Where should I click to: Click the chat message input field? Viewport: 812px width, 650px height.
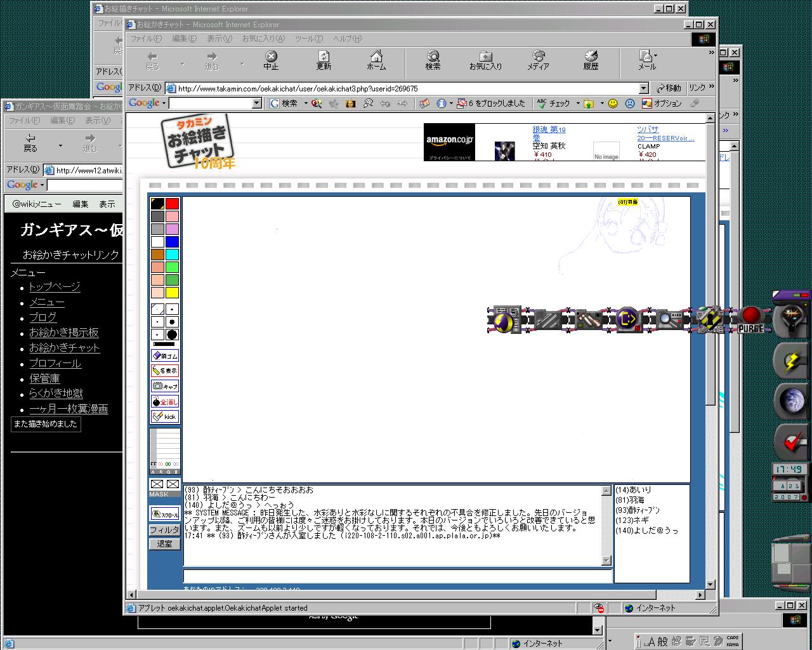[x=398, y=576]
